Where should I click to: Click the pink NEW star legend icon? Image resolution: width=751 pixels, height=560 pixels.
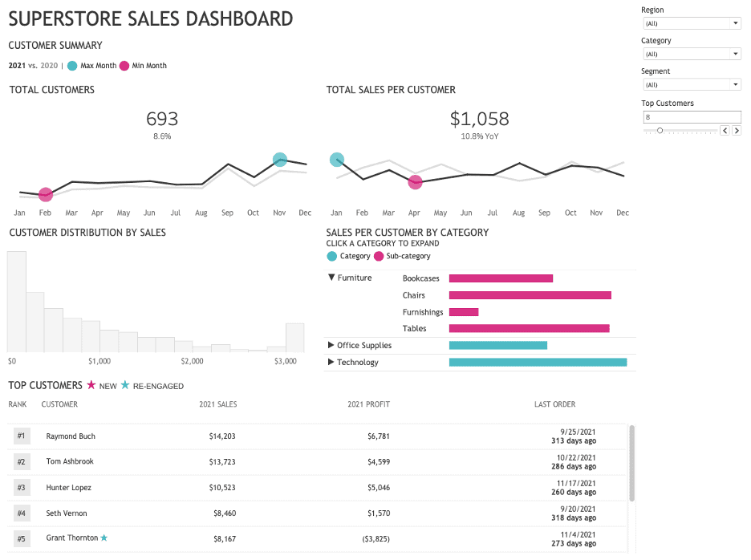(x=91, y=385)
